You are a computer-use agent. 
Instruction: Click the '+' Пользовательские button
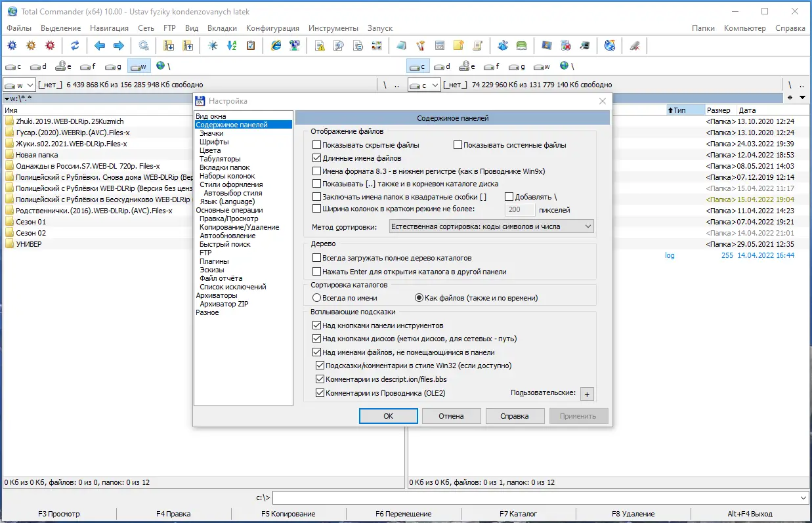[x=587, y=394]
